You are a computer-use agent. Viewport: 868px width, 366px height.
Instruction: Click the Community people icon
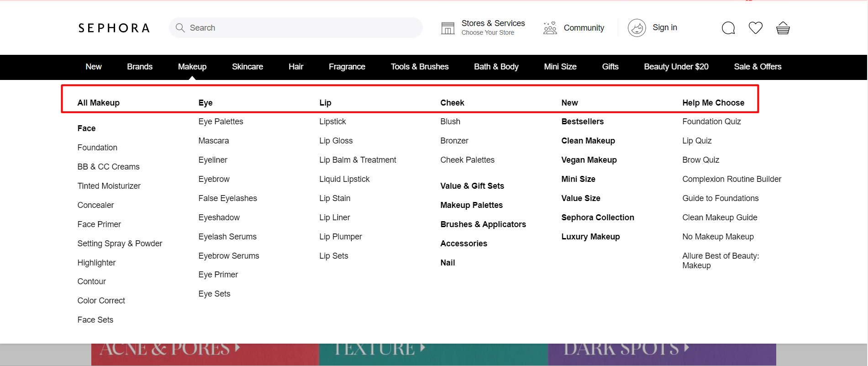click(x=550, y=28)
